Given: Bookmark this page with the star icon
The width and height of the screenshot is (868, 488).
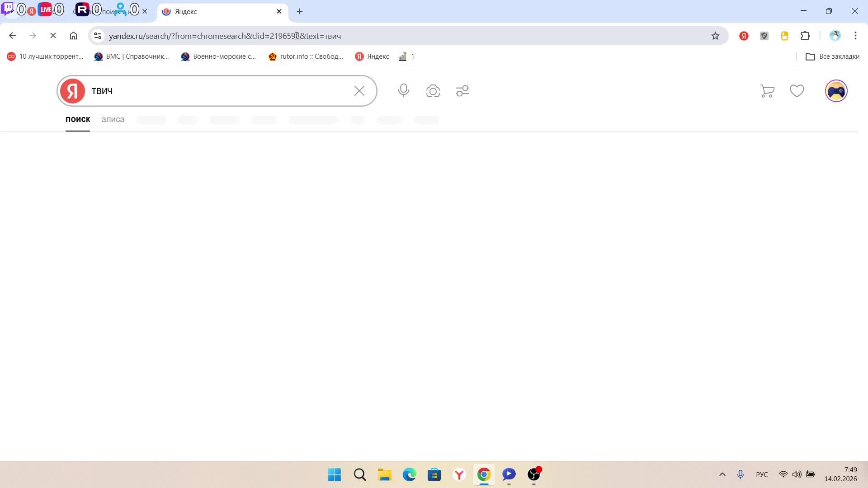Looking at the screenshot, I should (715, 36).
